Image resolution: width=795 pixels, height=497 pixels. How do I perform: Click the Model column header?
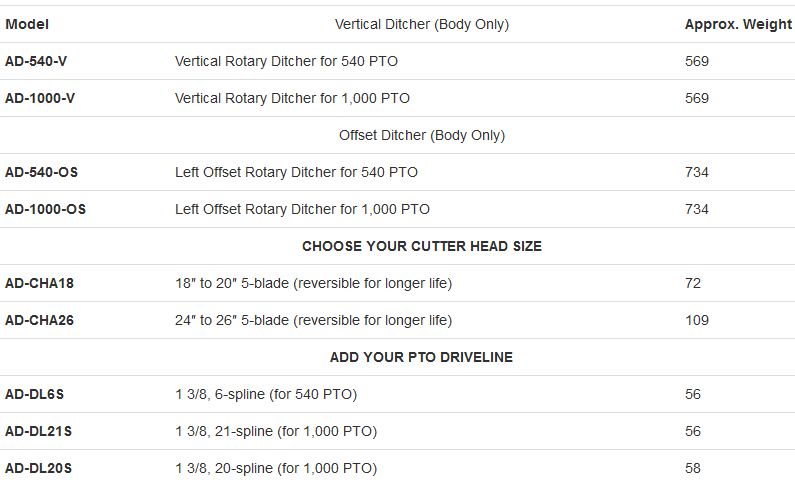(x=26, y=24)
